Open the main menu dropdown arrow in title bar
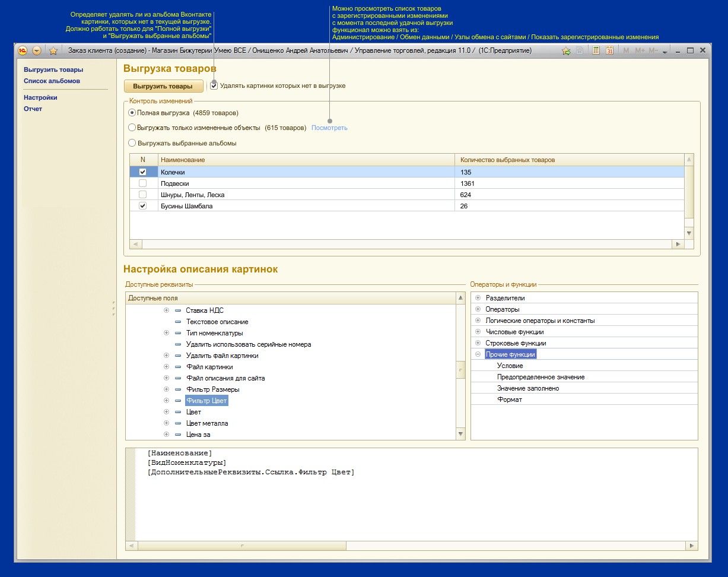Viewport: 728px width, 577px height. [37, 50]
